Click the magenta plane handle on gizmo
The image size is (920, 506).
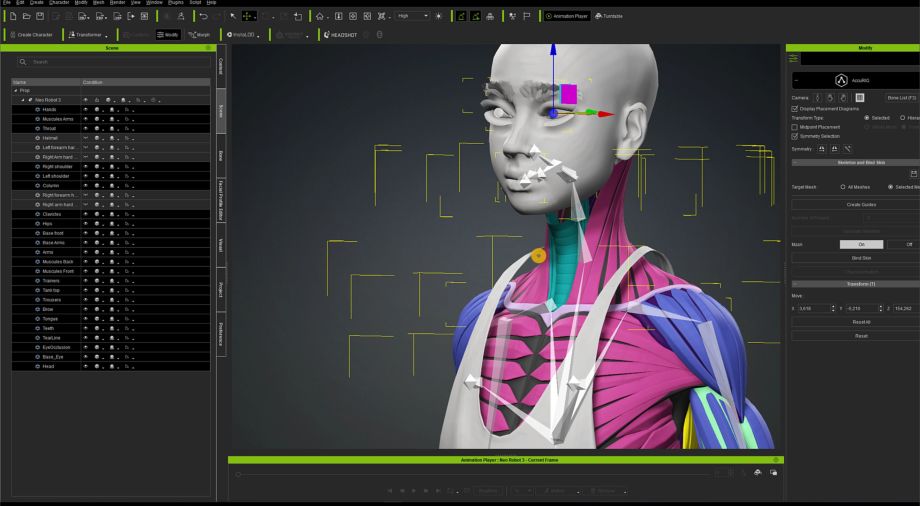tap(569, 94)
